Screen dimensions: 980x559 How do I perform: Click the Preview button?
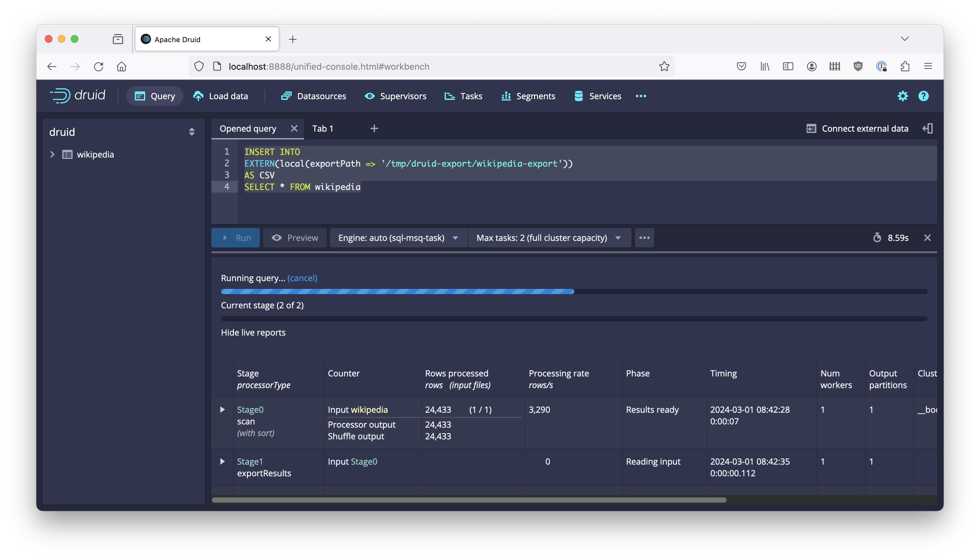click(x=295, y=238)
